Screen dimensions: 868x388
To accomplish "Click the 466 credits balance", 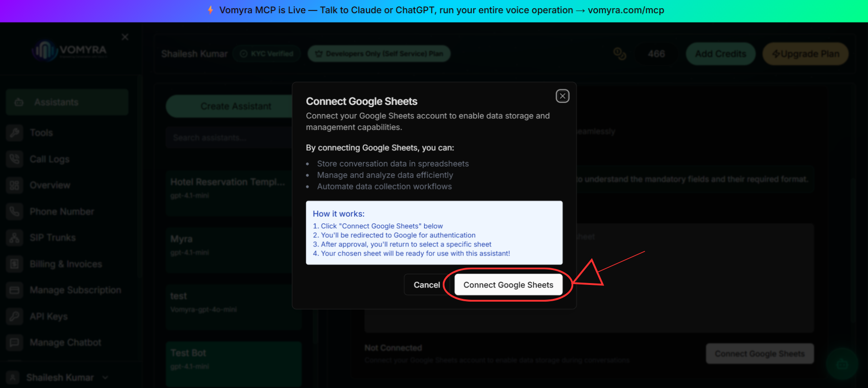I will (x=656, y=54).
